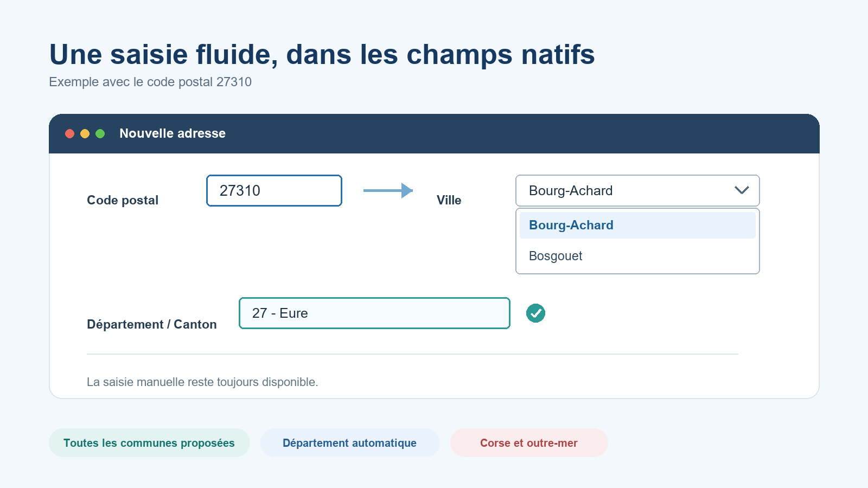Click the yellow minimize dot
This screenshot has height=488, width=868.
(85, 133)
